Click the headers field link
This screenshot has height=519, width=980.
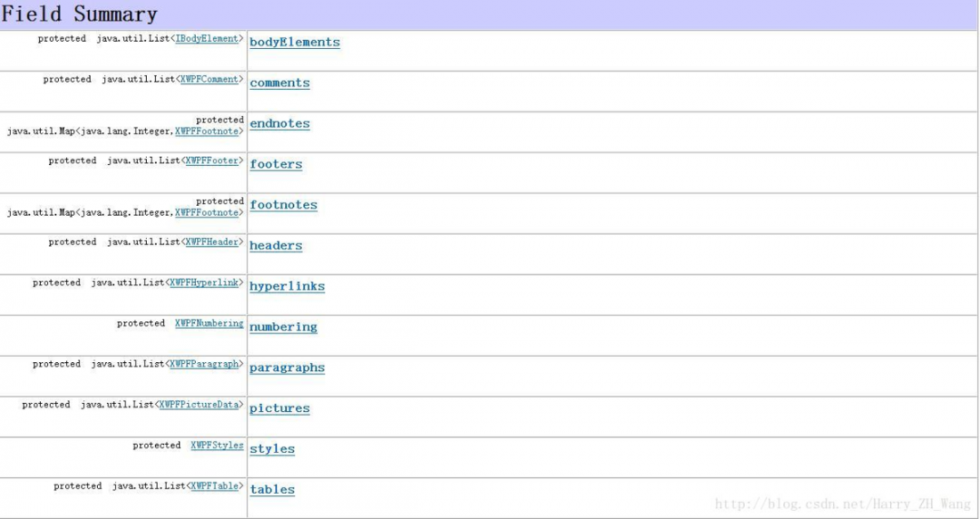[x=275, y=246]
